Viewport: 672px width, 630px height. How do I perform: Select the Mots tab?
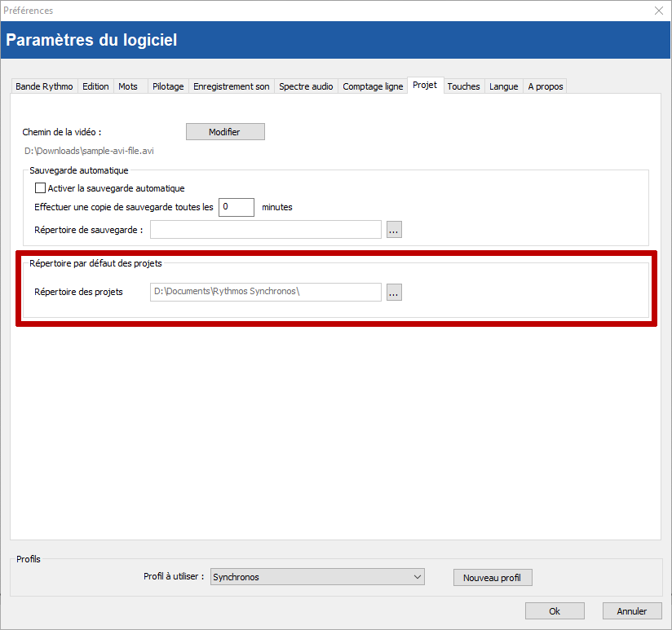click(x=128, y=86)
